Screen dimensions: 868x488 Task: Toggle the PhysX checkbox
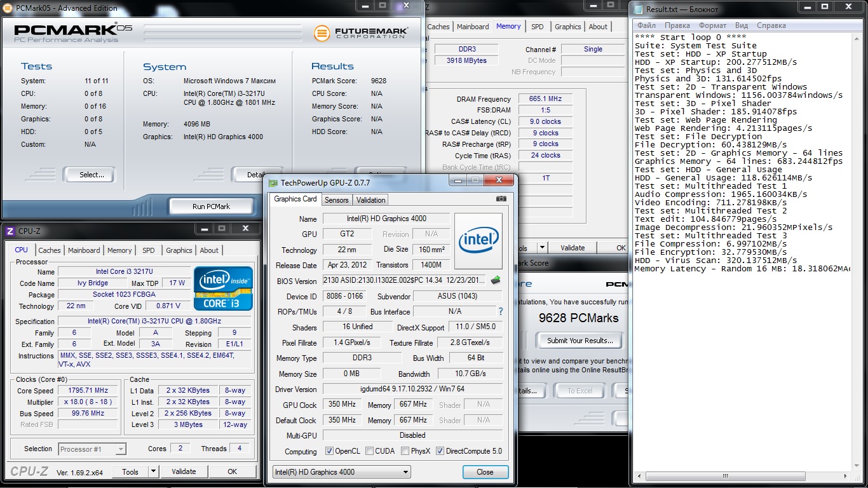[405, 451]
